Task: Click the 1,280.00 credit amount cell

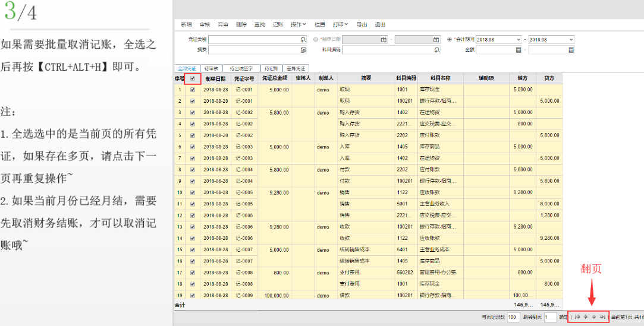Action: click(x=549, y=216)
